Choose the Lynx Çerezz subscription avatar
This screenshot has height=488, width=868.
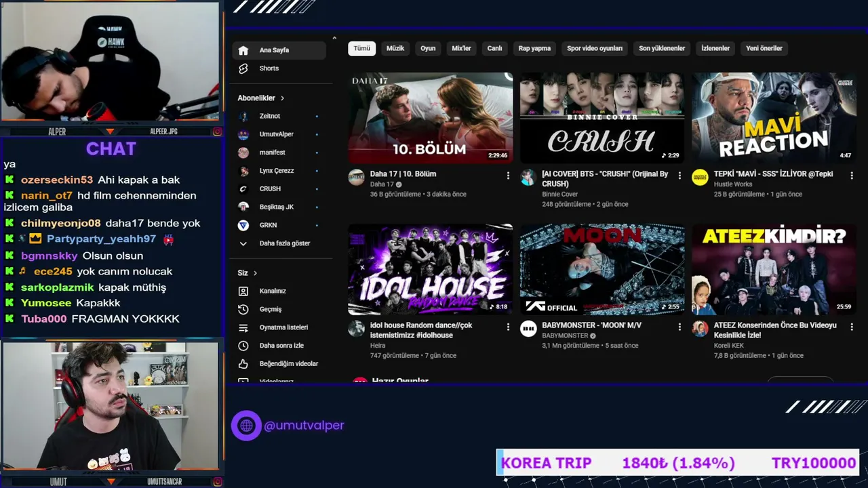pos(243,171)
